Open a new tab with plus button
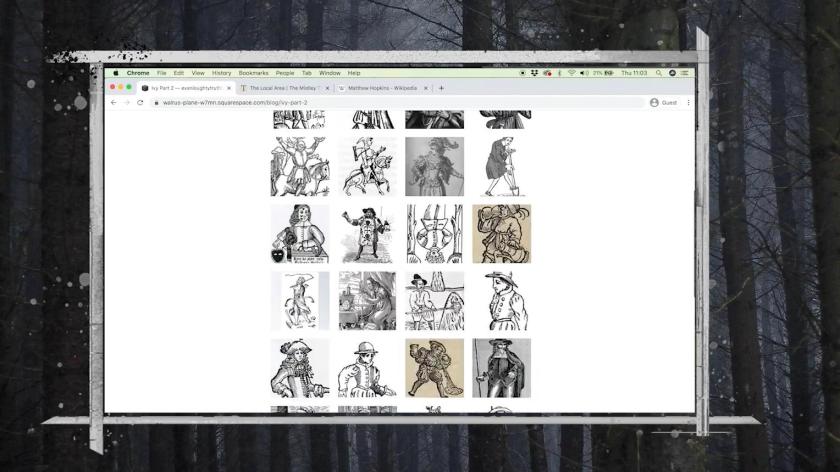This screenshot has width=840, height=472. click(x=441, y=88)
